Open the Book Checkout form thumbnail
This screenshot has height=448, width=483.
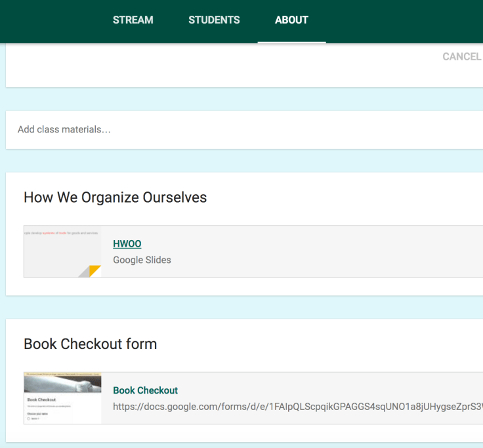(62, 398)
